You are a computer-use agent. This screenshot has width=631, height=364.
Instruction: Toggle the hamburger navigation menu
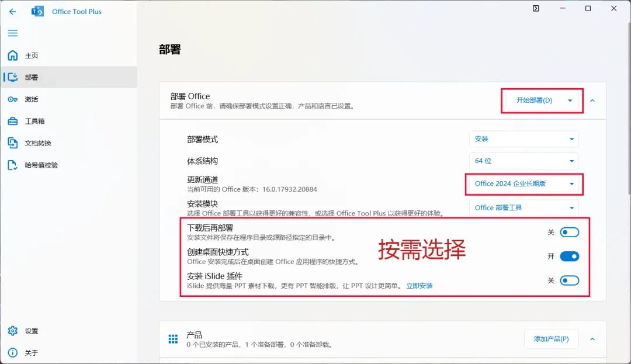point(12,33)
